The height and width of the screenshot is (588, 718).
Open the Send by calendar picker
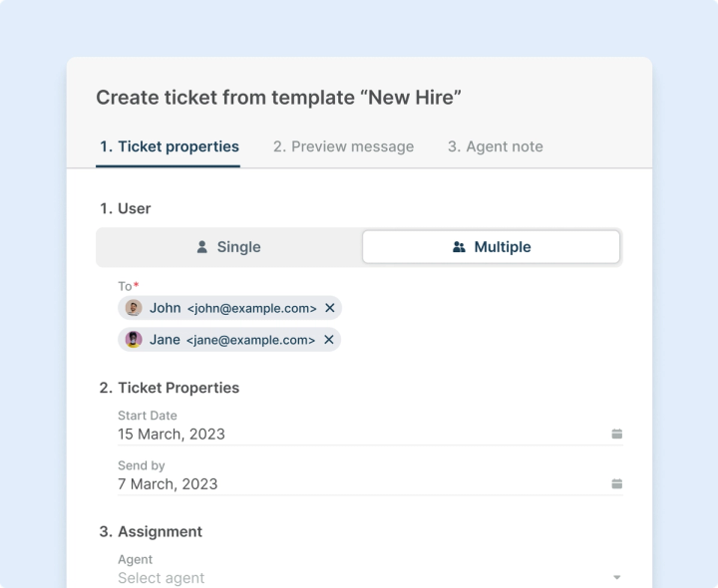tap(616, 483)
